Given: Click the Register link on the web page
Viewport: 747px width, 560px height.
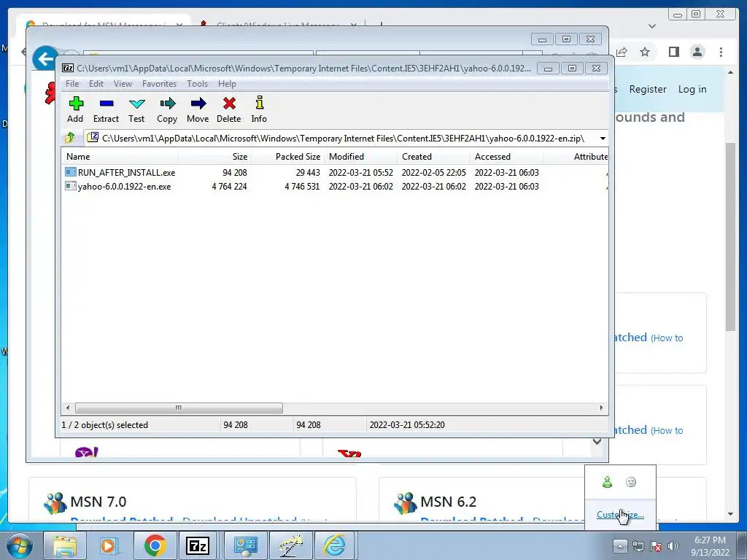Looking at the screenshot, I should click(648, 89).
